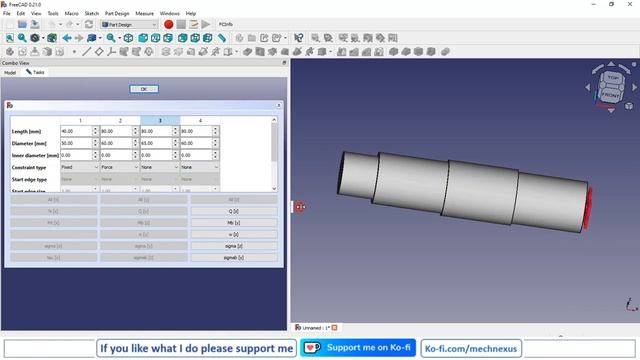Open the Measure menu
Screen dimensions: 640x360
(144, 13)
